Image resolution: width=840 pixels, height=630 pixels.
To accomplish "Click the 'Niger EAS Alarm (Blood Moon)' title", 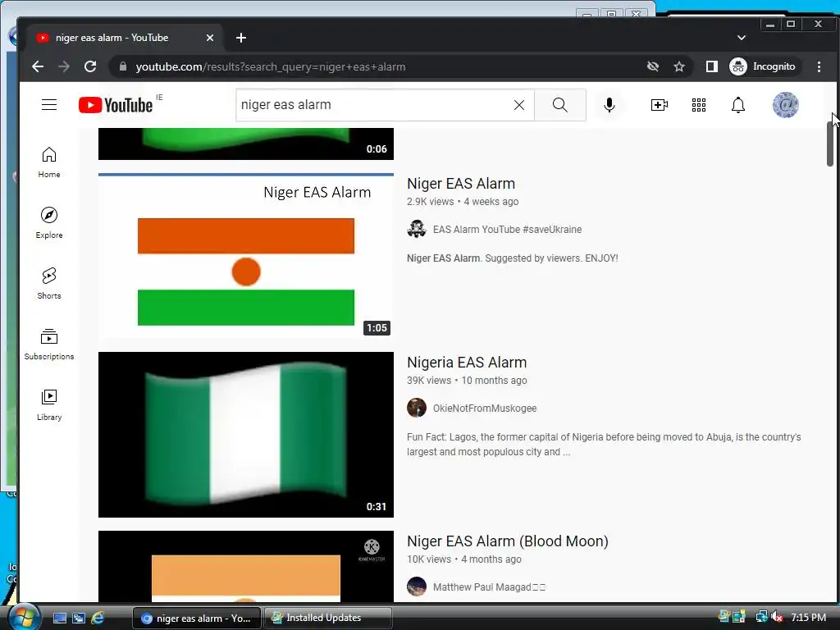I will tap(507, 541).
